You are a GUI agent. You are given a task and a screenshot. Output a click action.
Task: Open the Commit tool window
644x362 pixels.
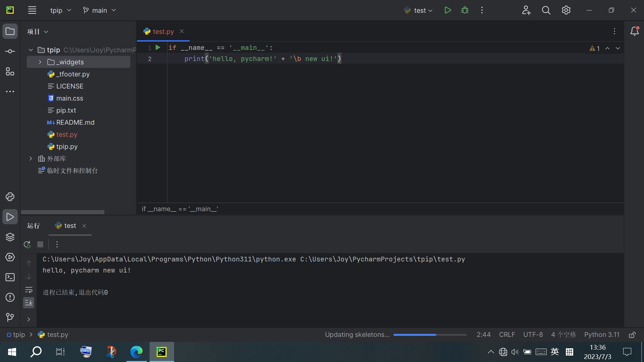[10, 51]
